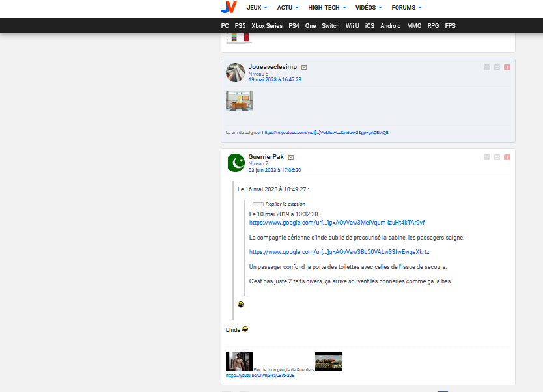
Task: Click the sentence starting 'C'est pas juste 2 faits divers'
Action: click(x=350, y=281)
